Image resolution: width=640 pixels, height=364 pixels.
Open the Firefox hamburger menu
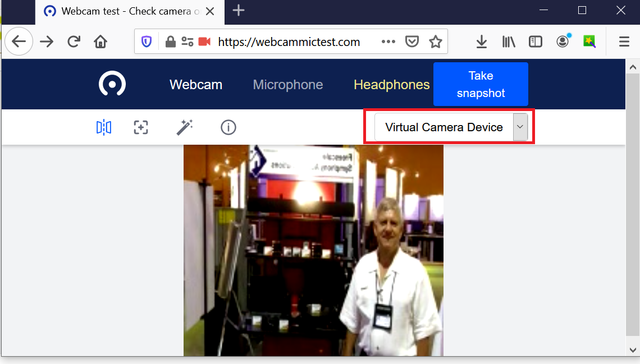[x=624, y=41]
